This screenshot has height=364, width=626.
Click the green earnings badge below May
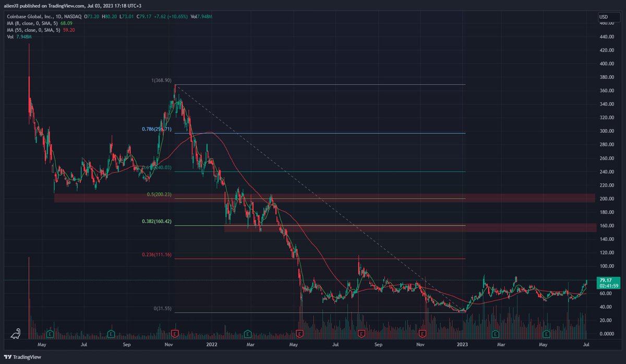[50, 334]
